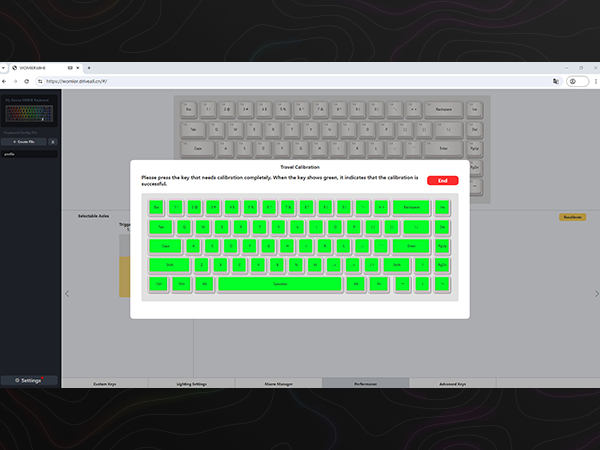Open the tab search dropdown arrow
The height and width of the screenshot is (450, 600).
[3, 68]
